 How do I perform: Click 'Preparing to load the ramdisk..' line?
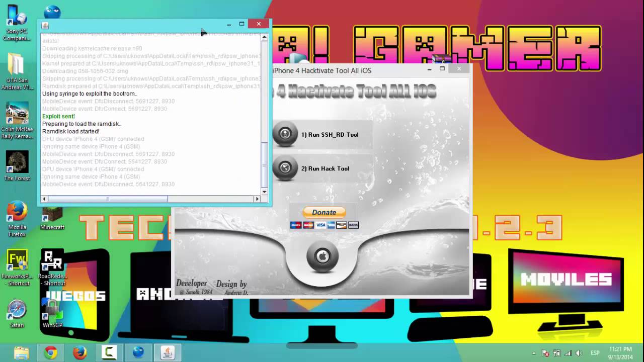pyautogui.click(x=82, y=124)
